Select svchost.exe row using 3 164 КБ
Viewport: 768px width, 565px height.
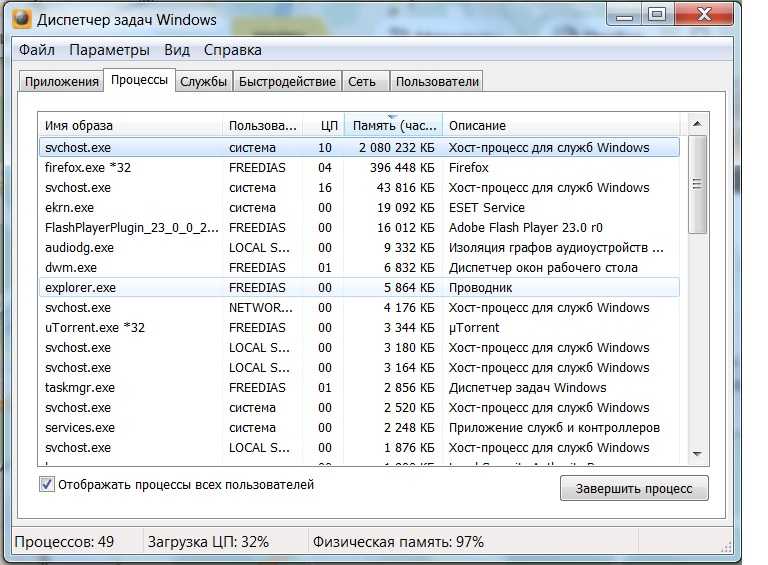[x=359, y=368]
